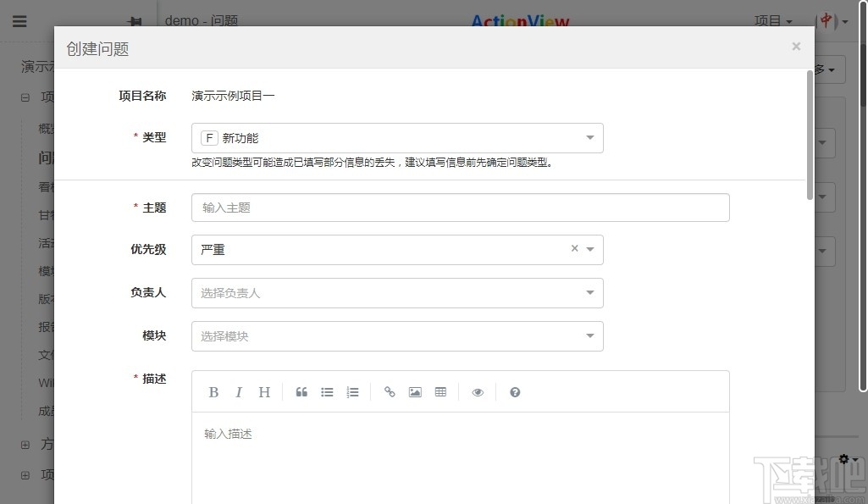Viewport: 868px width, 504px height.
Task: Insert a table into the description
Action: click(440, 391)
